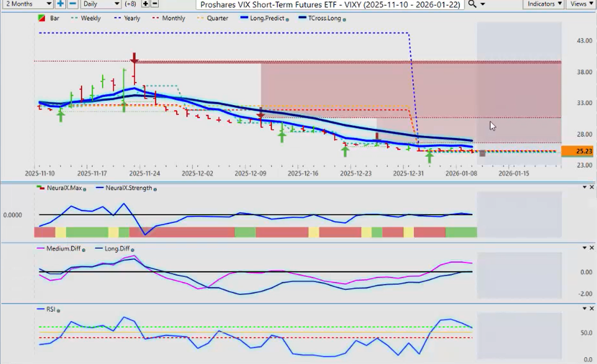Image resolution: width=597 pixels, height=364 pixels.
Task: Open the Views menu
Action: tap(581, 4)
